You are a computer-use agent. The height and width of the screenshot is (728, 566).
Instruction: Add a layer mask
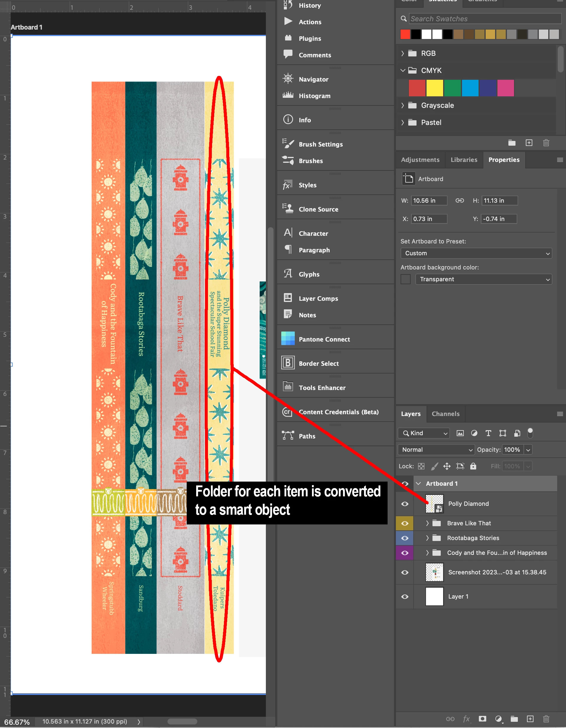click(482, 719)
